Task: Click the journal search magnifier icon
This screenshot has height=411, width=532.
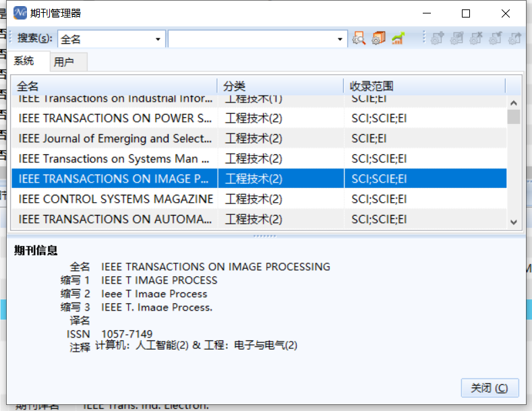Action: click(359, 38)
